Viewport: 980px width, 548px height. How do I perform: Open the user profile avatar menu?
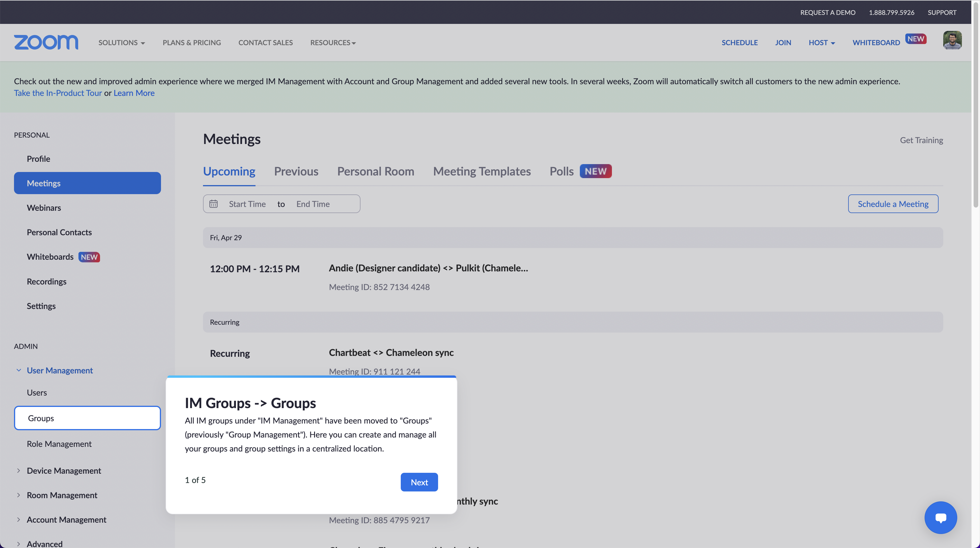(952, 40)
